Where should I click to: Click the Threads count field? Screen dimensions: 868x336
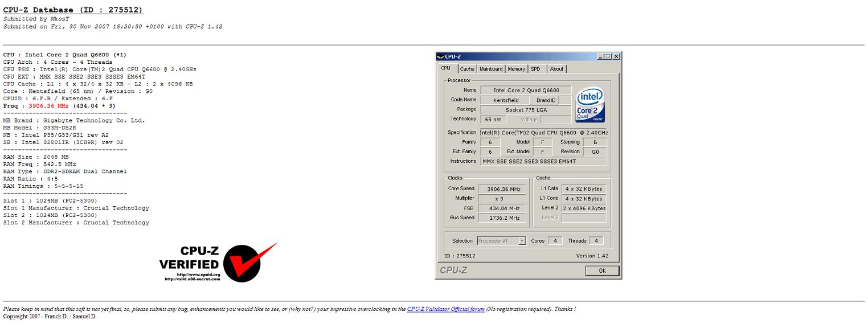tap(596, 241)
